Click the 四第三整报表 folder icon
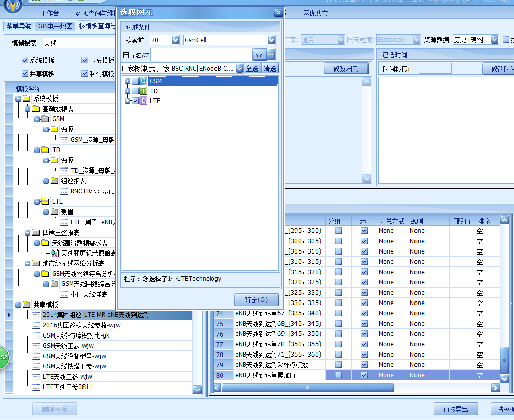 point(36,232)
